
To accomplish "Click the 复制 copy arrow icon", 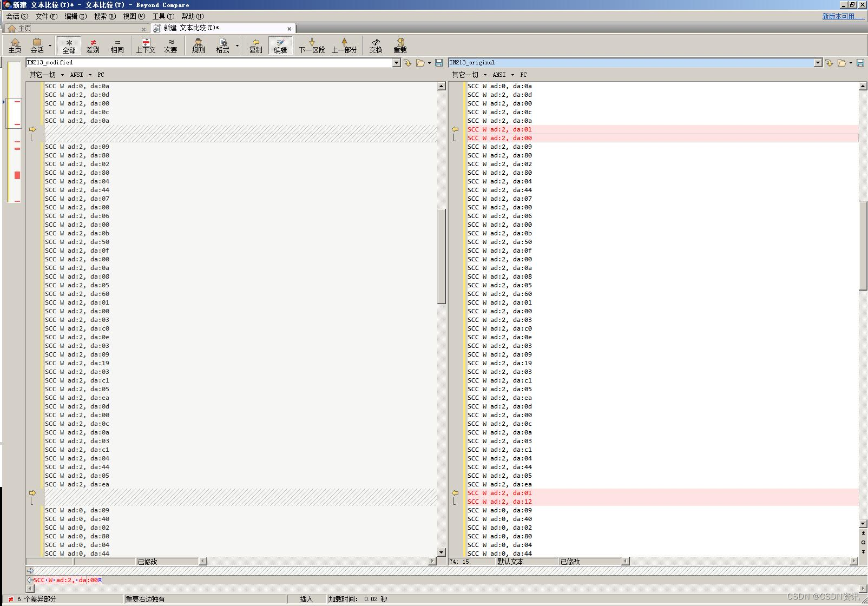I will coord(255,45).
